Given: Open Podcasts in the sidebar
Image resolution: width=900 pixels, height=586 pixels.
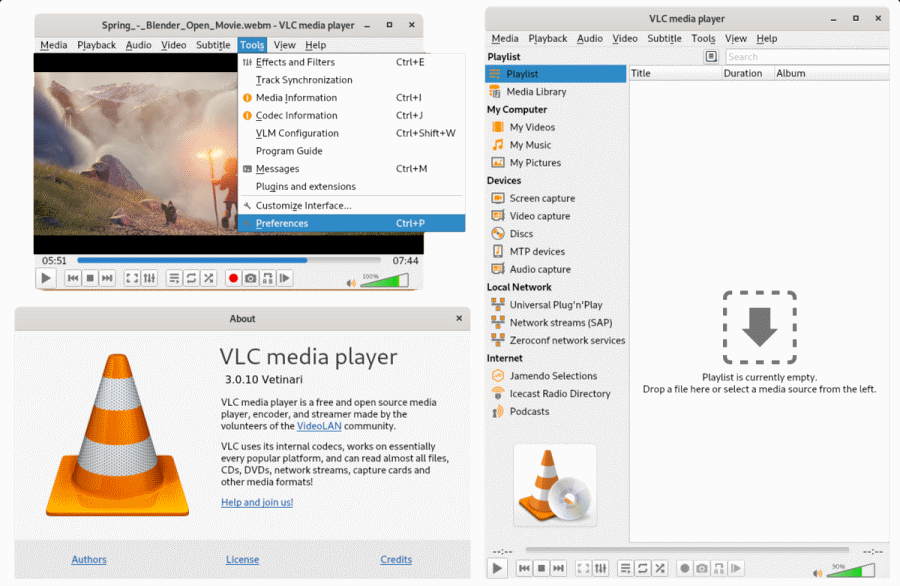Looking at the screenshot, I should click(x=556, y=412).
